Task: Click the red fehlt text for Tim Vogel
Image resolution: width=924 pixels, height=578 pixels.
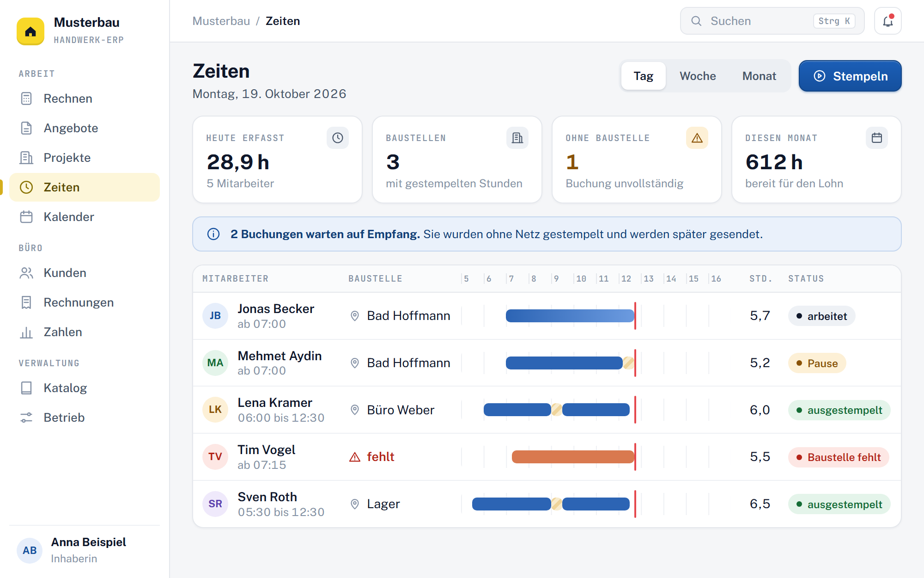Action: tap(380, 457)
